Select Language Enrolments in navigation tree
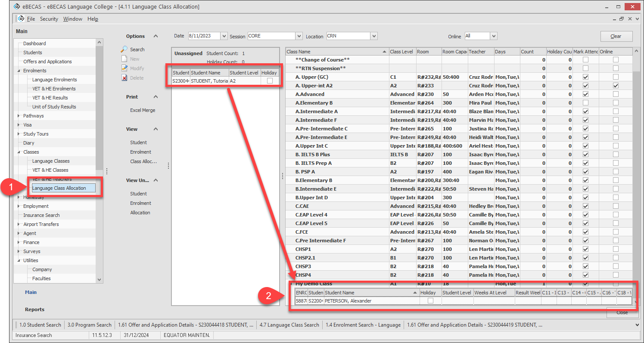 54,80
